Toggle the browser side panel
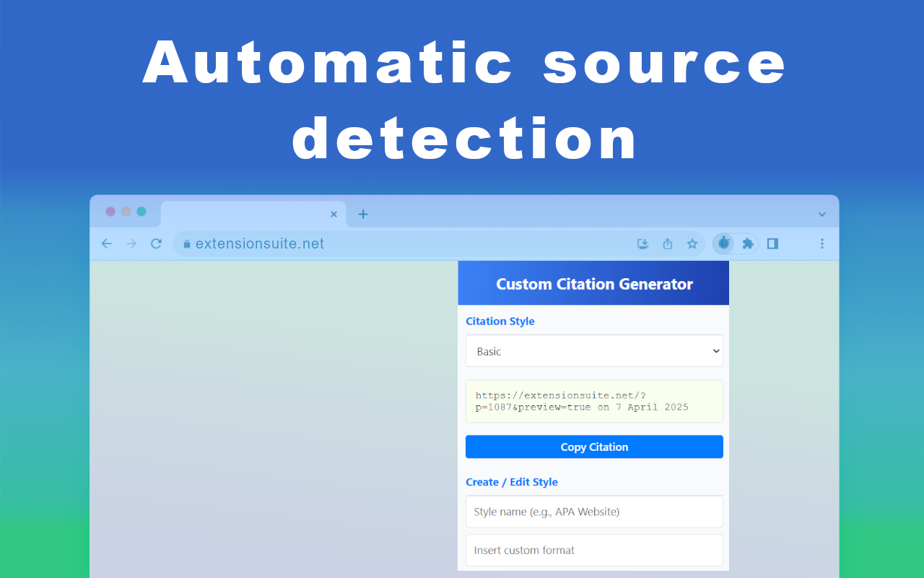This screenshot has height=578, width=924. 772,243
